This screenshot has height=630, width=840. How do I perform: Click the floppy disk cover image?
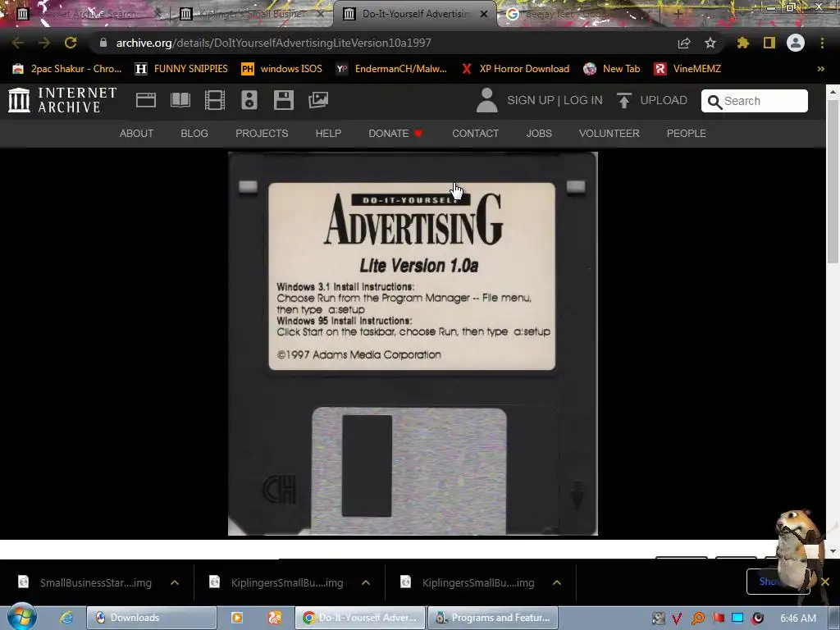coord(413,344)
